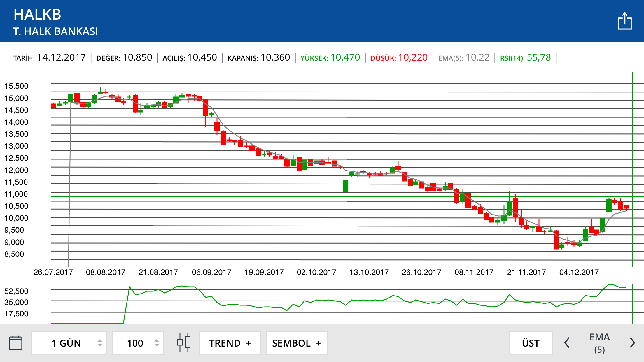Click the 8,500 price axis label
644x362 pixels.
[14, 254]
